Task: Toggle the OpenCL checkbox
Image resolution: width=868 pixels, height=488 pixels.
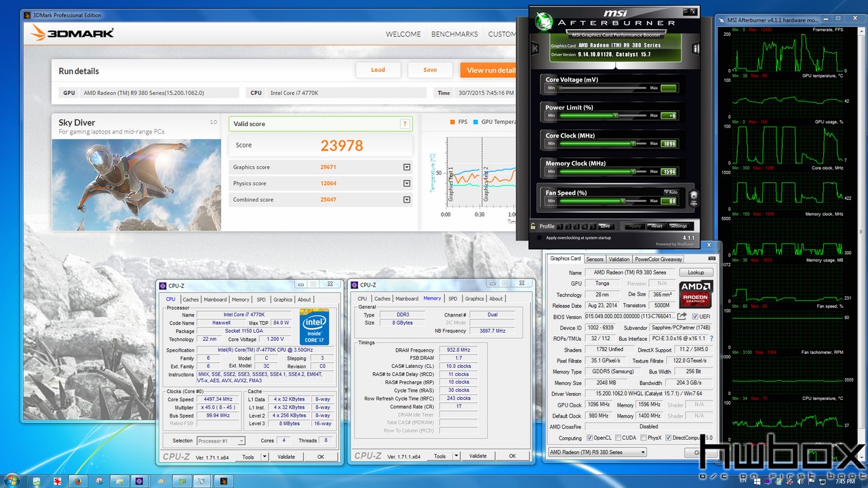Action: point(589,438)
